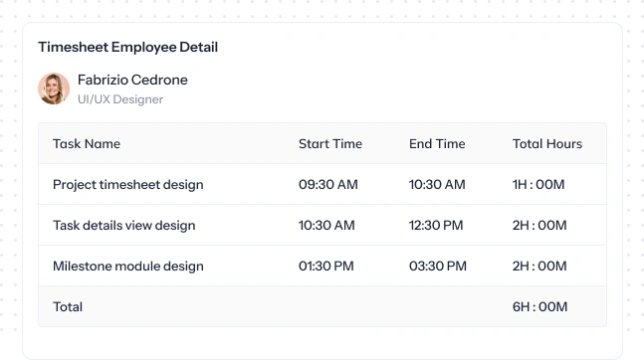Click the 2H : 00M value for Milestone module design
The height and width of the screenshot is (360, 644).
(x=539, y=266)
